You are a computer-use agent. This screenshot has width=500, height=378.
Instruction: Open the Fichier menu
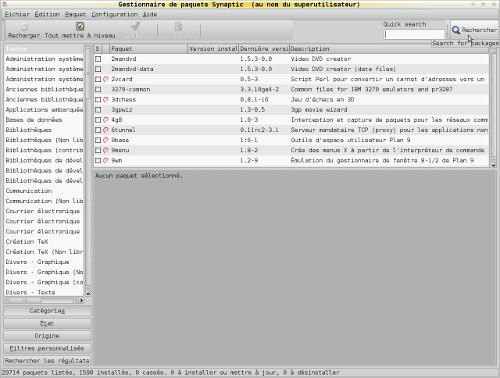17,14
